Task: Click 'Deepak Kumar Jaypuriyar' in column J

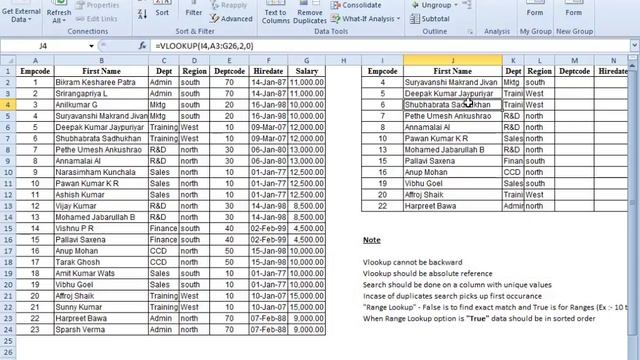Action: point(453,93)
